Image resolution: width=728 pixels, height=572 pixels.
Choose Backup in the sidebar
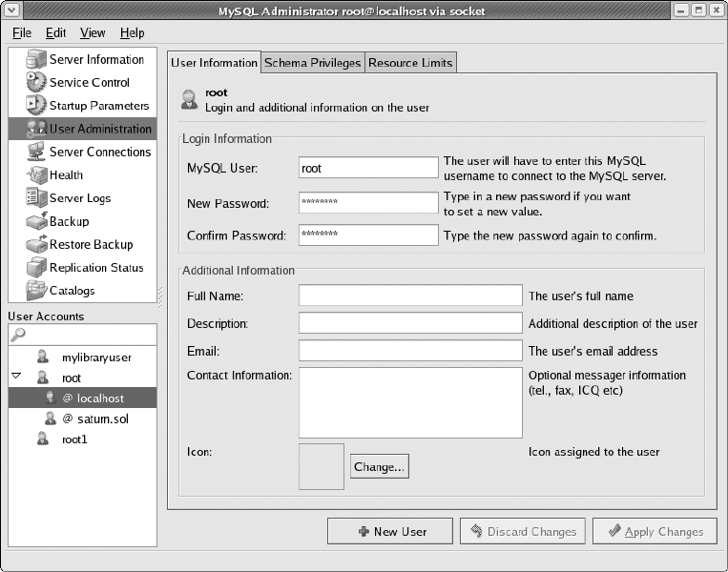69,221
